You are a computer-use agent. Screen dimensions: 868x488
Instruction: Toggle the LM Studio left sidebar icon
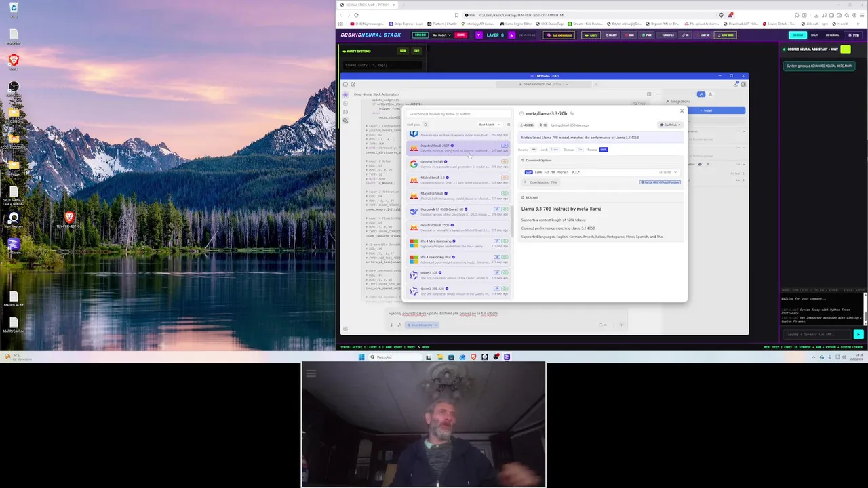pyautogui.click(x=345, y=84)
